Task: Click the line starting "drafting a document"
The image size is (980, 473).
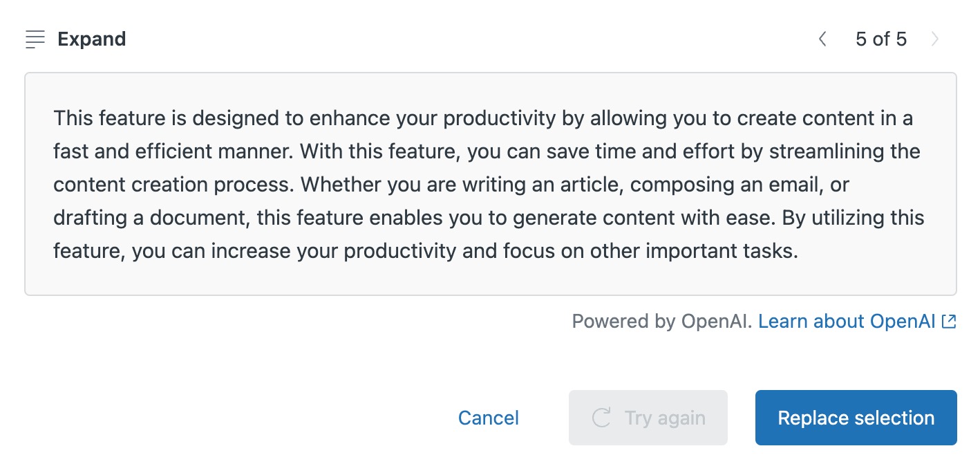Action: [489, 218]
